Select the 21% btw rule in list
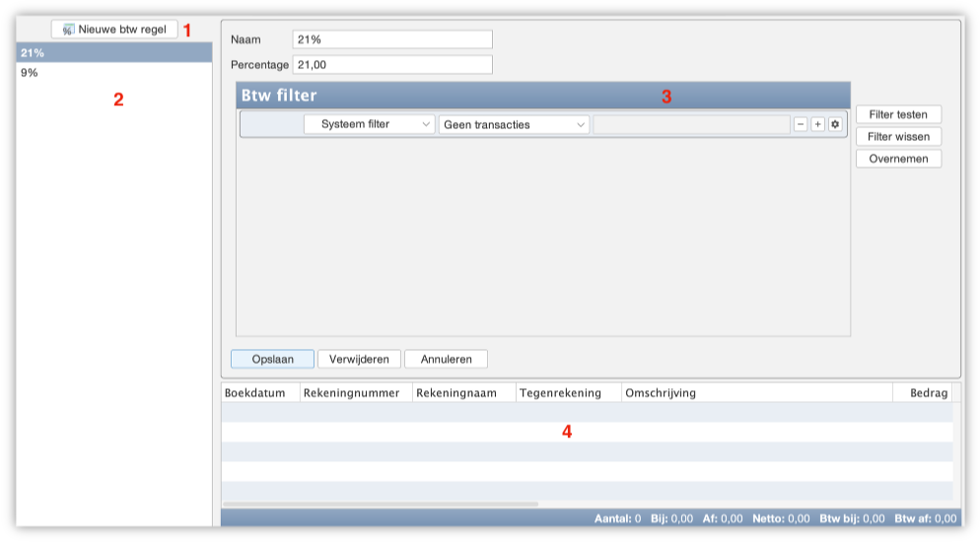Screen dimensions: 980x542 pos(113,53)
